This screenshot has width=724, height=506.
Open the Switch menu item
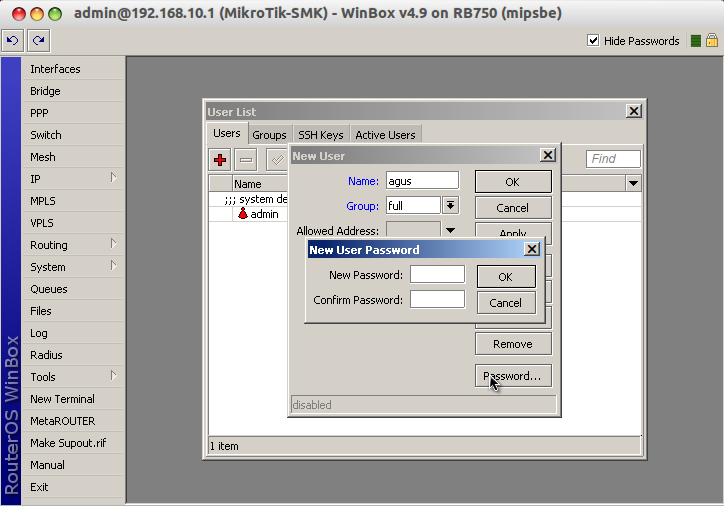click(x=73, y=135)
